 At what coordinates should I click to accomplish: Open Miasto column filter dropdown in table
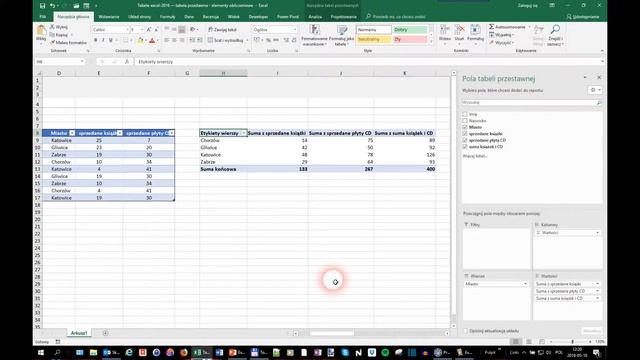72,133
